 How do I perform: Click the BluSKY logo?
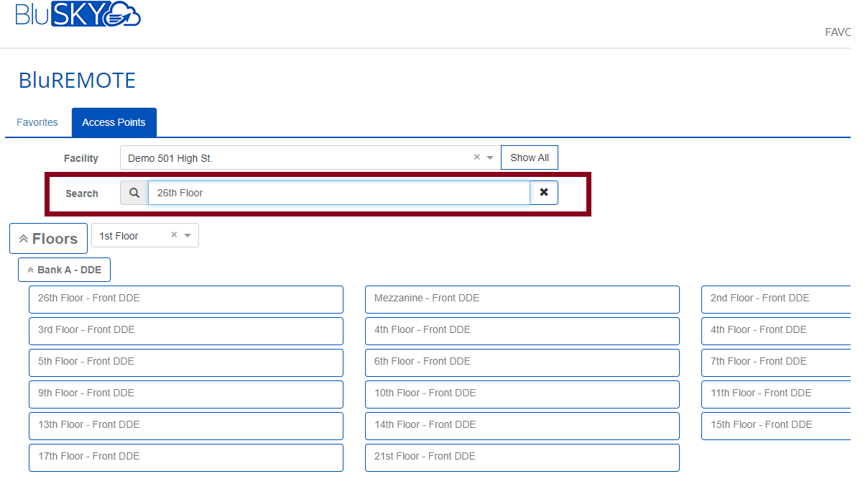click(x=78, y=14)
